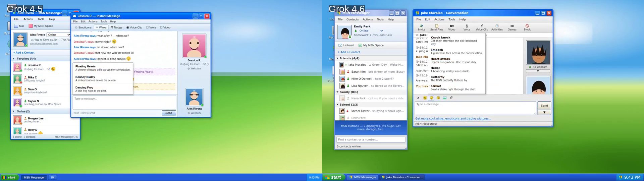Click Send in the Jessica P. chat window
The height and width of the screenshot is (181, 644).
pyautogui.click(x=169, y=113)
